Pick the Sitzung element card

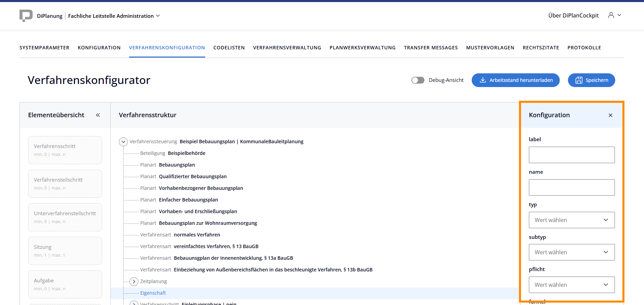(x=65, y=251)
